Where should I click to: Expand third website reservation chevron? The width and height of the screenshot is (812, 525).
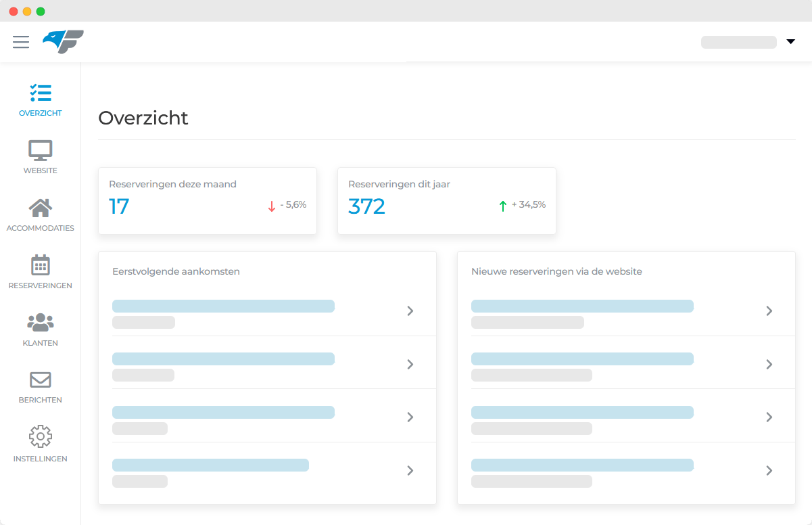coord(769,417)
